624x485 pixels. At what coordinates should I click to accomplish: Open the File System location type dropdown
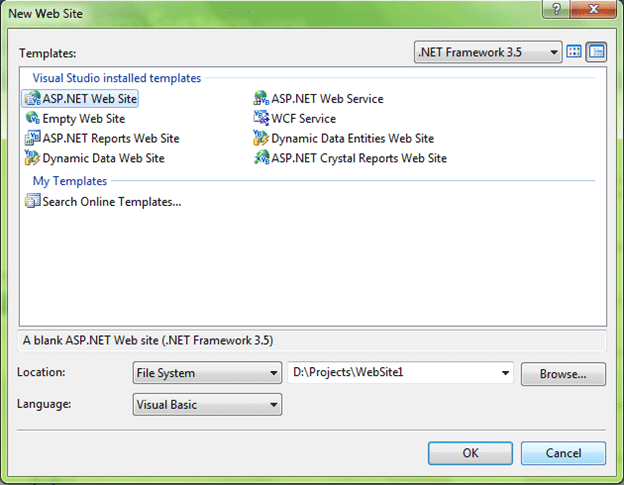click(x=207, y=373)
